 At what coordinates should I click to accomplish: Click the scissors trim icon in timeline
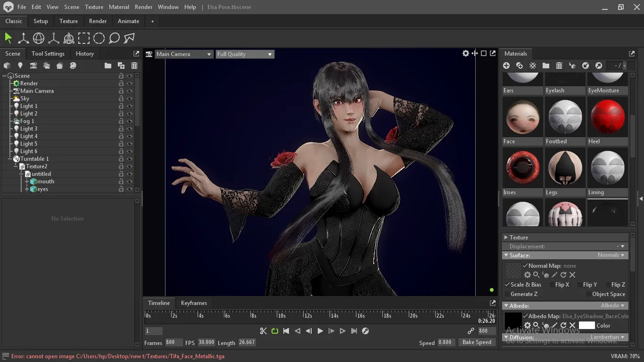(264, 331)
